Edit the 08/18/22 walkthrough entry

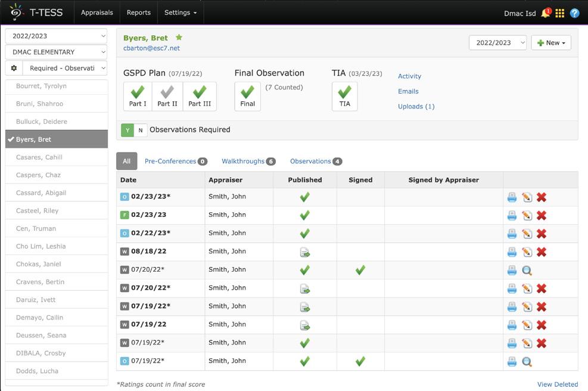(527, 252)
